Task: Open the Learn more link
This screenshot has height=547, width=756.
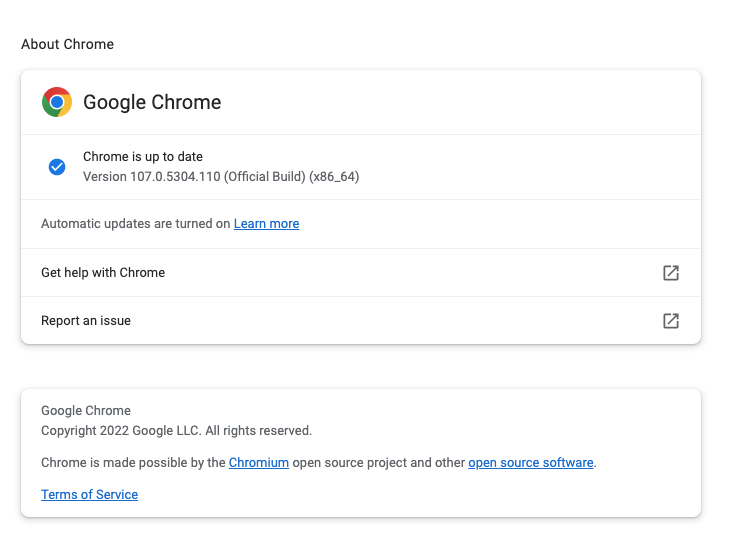Action: (x=266, y=224)
